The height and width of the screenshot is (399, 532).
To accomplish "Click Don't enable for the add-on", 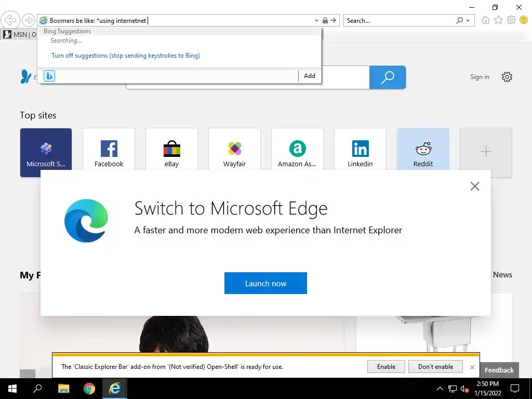I will click(x=435, y=366).
